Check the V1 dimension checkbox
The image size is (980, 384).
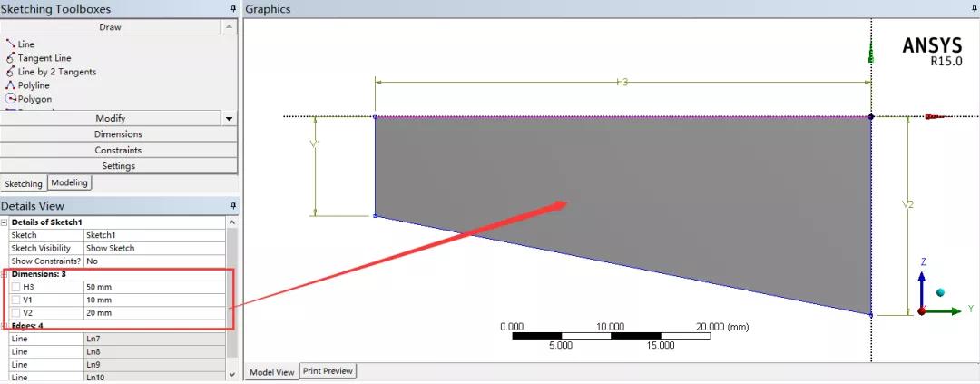pyautogui.click(x=15, y=300)
